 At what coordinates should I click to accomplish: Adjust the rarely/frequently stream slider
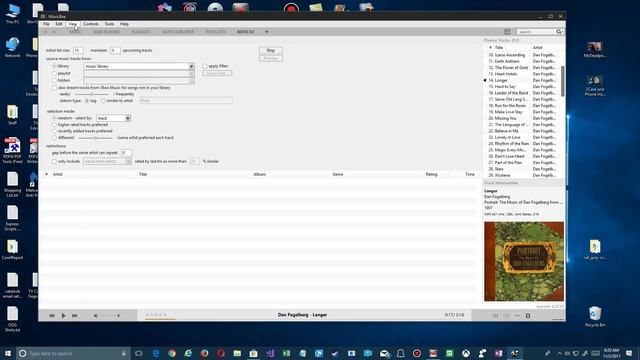pyautogui.click(x=92, y=94)
